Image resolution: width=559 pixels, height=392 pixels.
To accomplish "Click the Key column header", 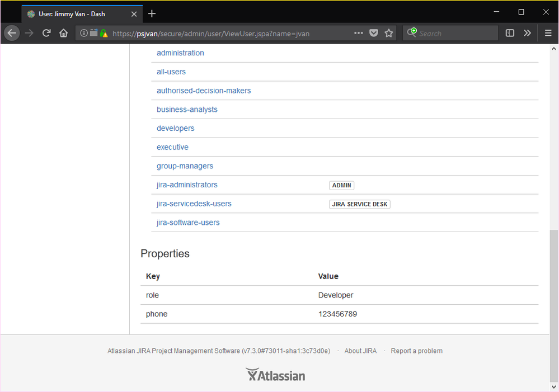I will coord(153,276).
